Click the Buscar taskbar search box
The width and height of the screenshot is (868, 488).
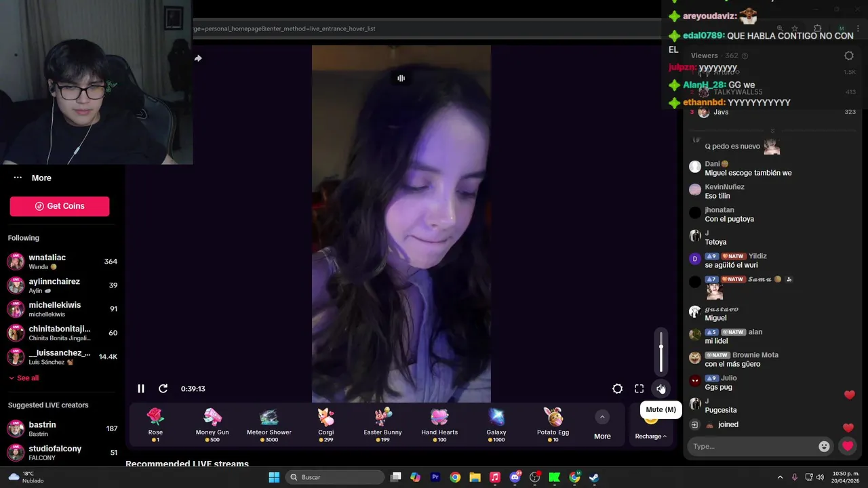(336, 477)
